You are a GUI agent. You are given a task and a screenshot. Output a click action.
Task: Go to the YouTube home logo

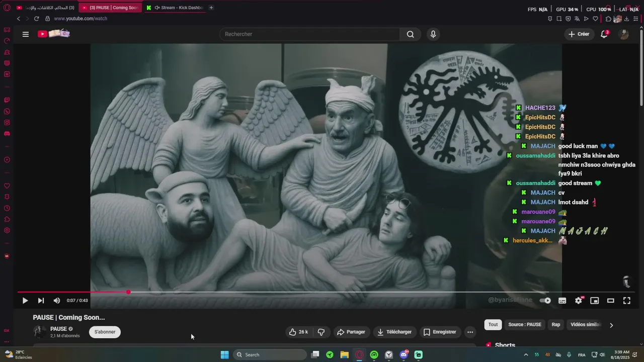pos(54,34)
